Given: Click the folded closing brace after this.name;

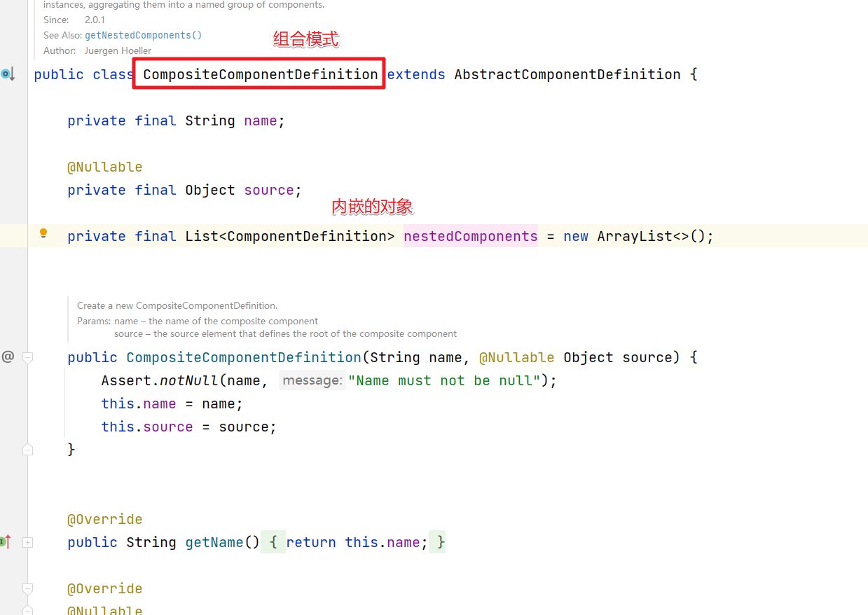Looking at the screenshot, I should tap(438, 542).
